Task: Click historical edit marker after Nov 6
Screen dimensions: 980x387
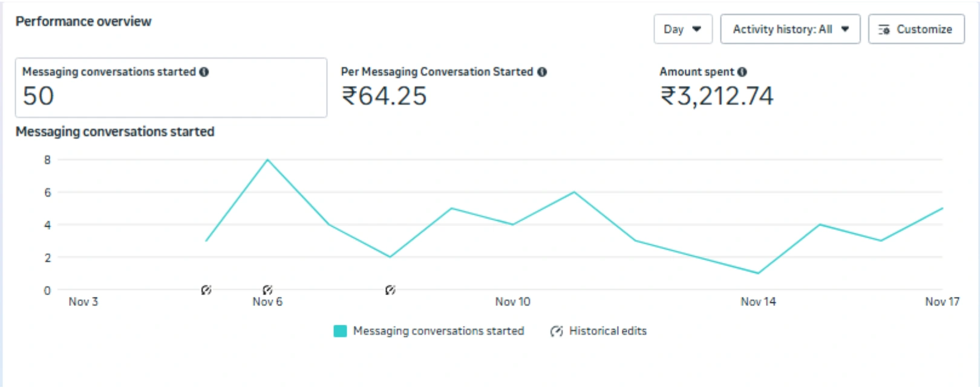Action: pos(390,290)
